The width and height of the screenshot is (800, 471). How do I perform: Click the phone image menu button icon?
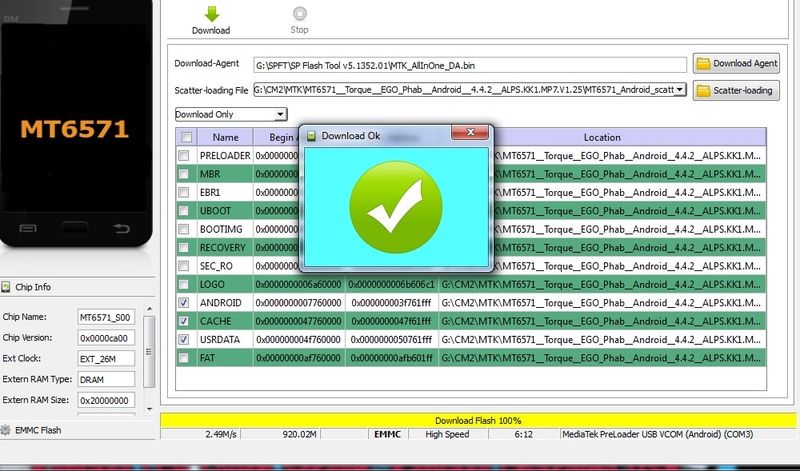click(28, 228)
